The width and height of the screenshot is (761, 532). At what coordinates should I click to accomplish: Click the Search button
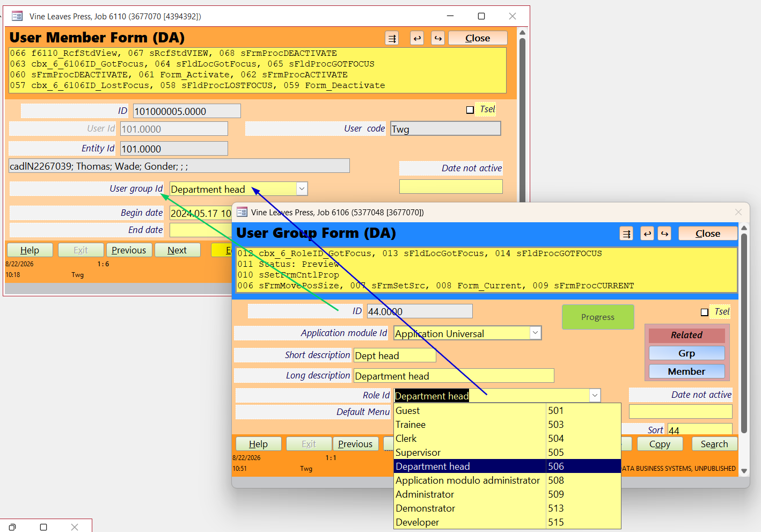coord(714,444)
